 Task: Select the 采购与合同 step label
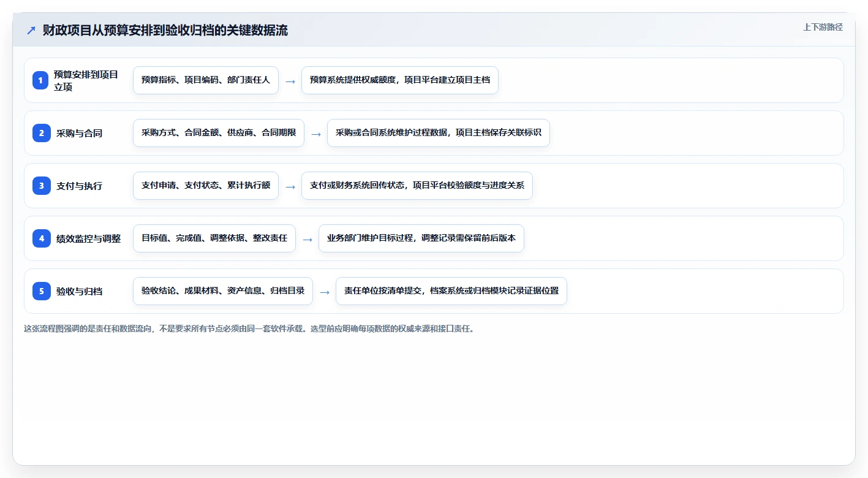(80, 133)
